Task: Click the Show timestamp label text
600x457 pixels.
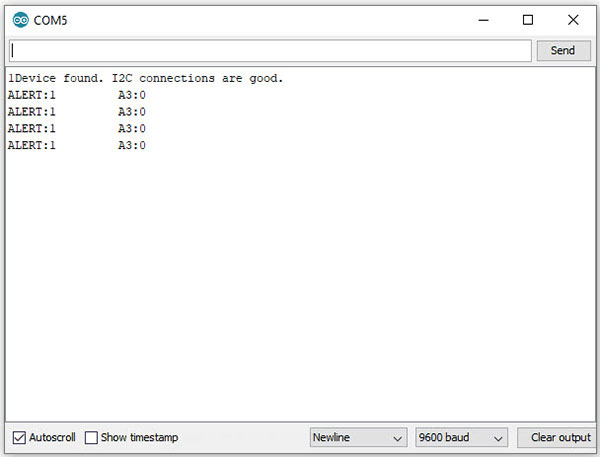Action: point(139,437)
